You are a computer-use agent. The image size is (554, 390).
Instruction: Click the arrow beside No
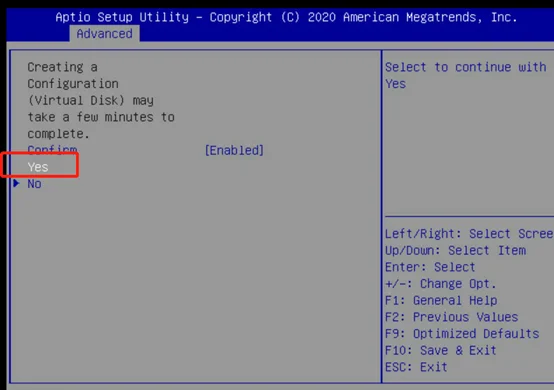[16, 183]
